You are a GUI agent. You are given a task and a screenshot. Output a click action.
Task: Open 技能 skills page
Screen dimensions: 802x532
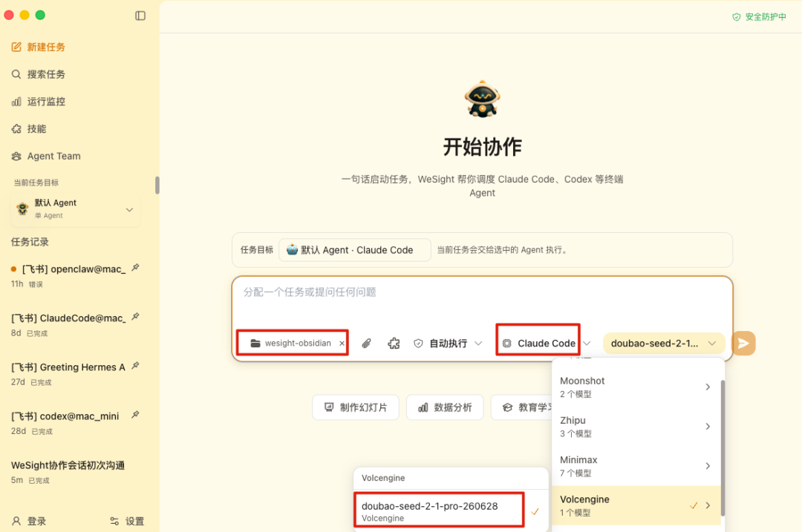coord(29,129)
